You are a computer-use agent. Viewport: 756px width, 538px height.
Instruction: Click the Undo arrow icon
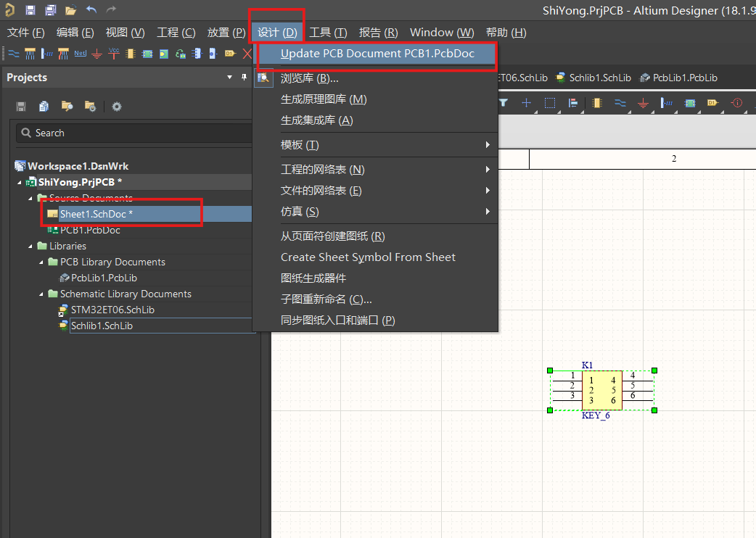(x=92, y=10)
